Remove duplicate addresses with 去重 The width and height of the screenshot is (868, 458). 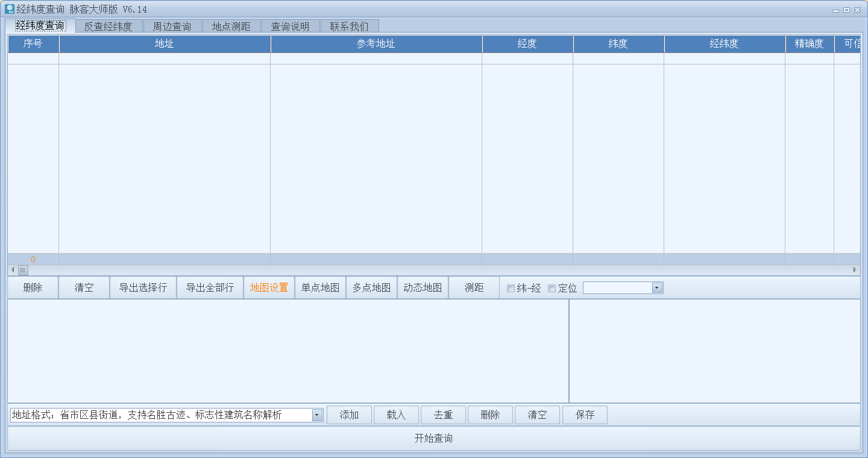click(443, 415)
